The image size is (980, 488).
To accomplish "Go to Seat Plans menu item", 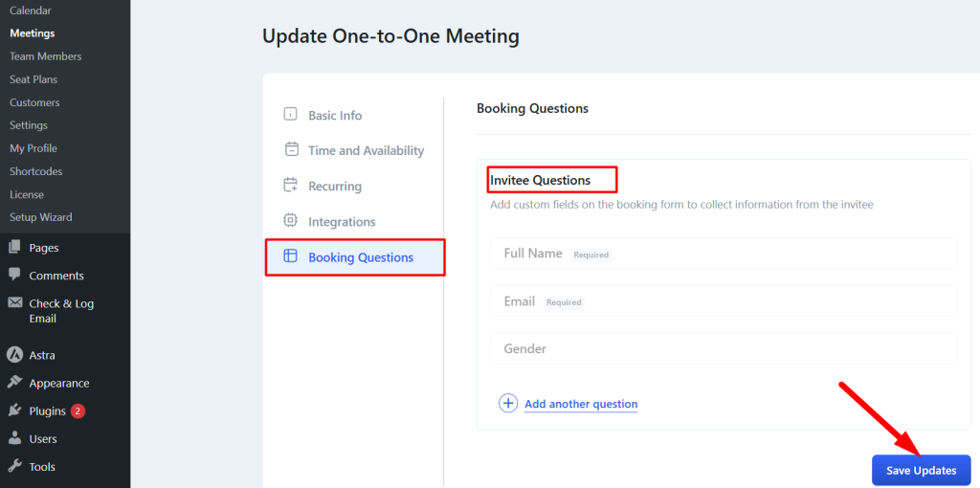I will 33,79.
